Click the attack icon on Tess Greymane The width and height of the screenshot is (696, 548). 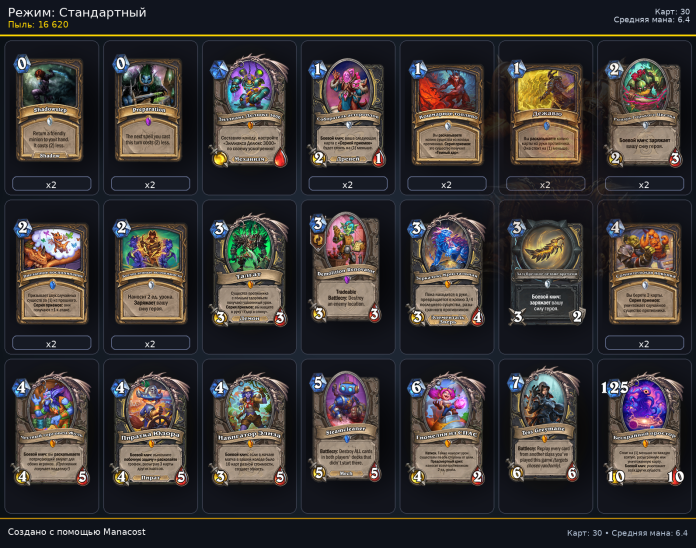click(516, 473)
